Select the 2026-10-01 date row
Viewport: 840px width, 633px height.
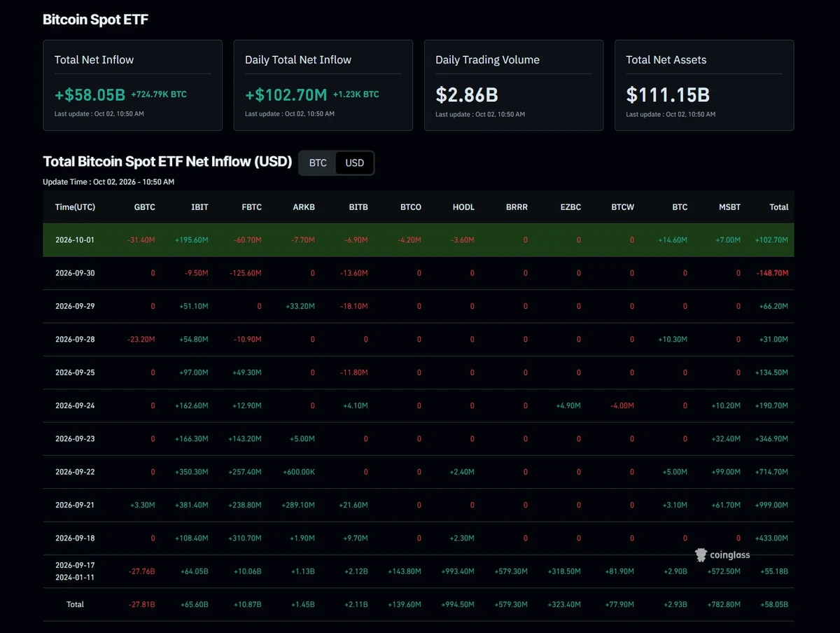[x=419, y=240]
